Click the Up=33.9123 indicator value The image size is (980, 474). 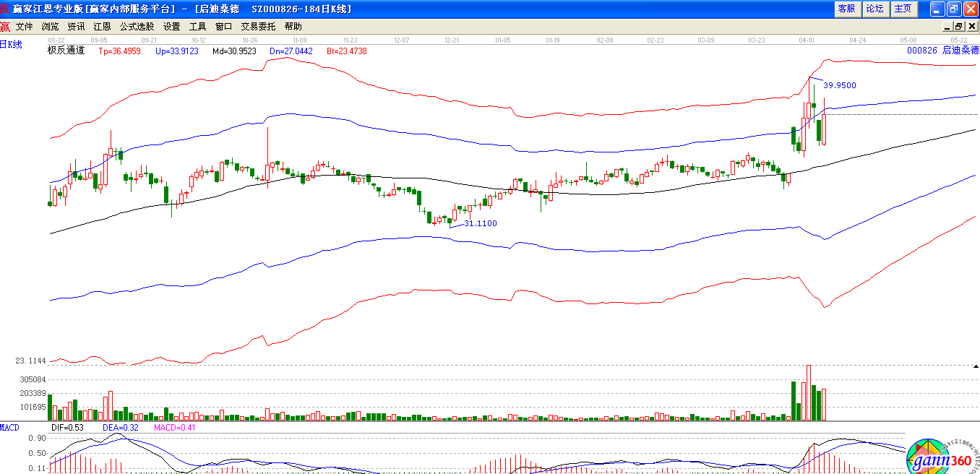point(177,51)
